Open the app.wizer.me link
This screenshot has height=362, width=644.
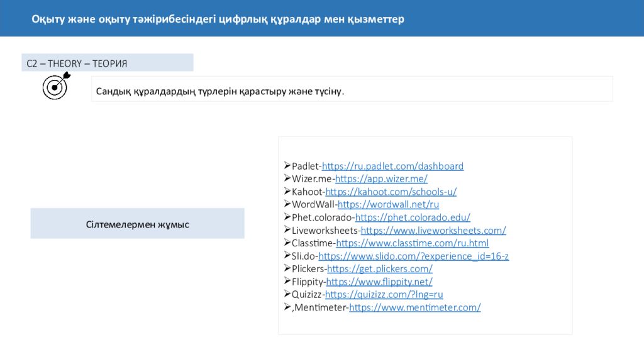[381, 179]
